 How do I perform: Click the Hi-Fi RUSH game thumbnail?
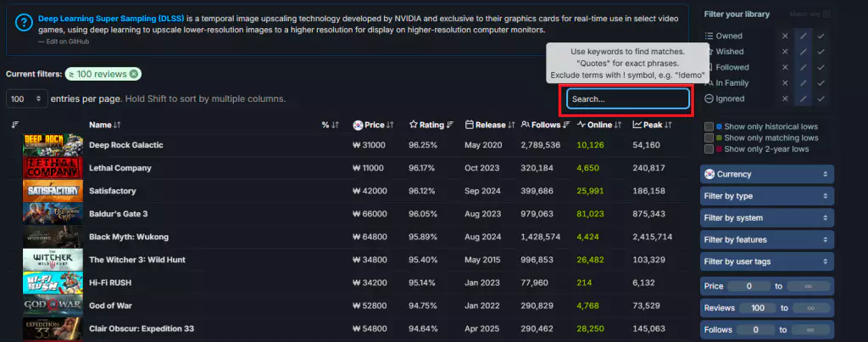click(53, 283)
